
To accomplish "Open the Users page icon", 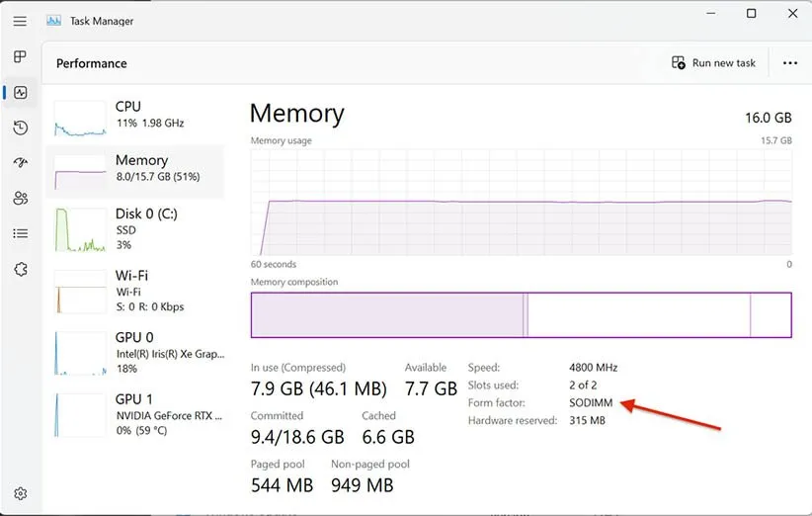I will click(20, 198).
